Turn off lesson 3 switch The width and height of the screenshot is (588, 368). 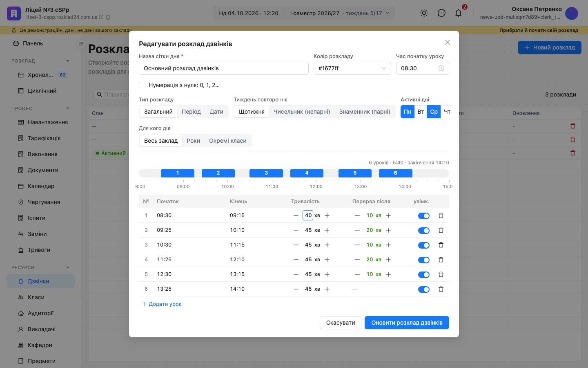click(x=424, y=245)
